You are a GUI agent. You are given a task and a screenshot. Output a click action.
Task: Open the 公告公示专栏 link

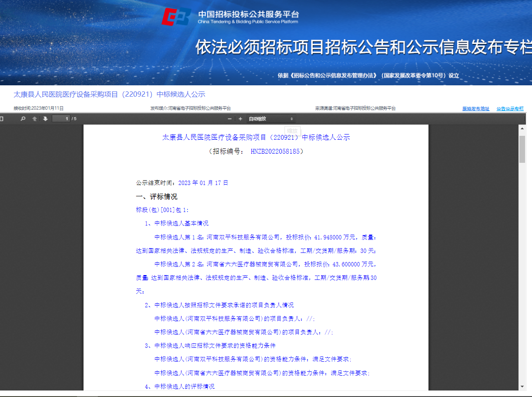(x=510, y=109)
